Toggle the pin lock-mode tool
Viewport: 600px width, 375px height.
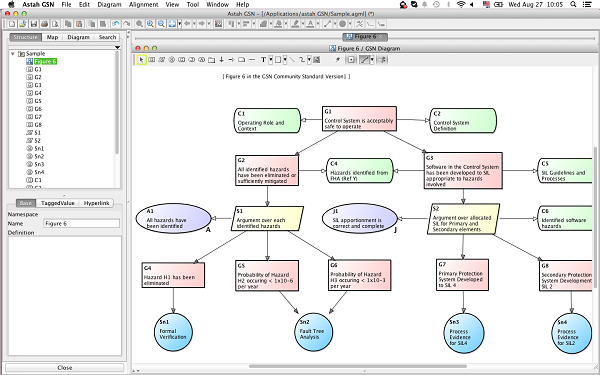(338, 60)
